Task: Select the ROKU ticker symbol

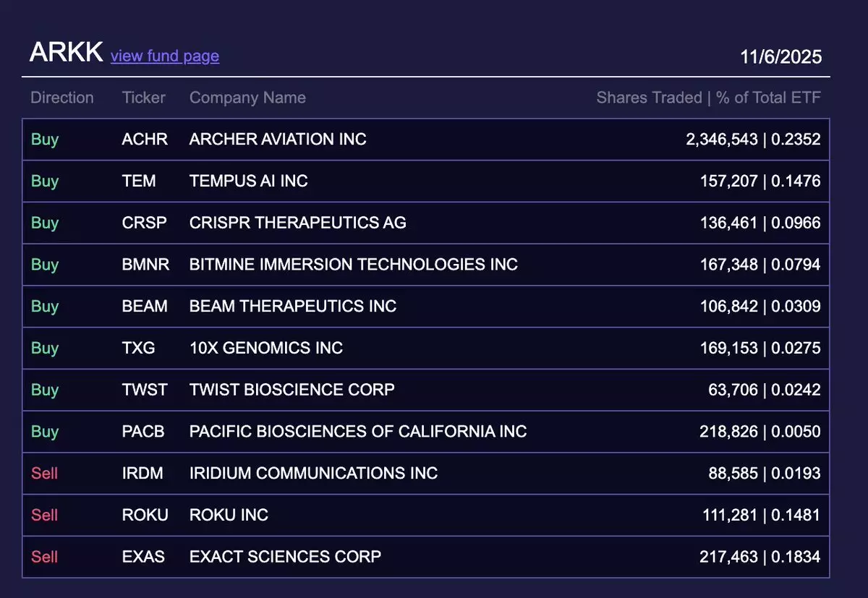Action: [145, 515]
